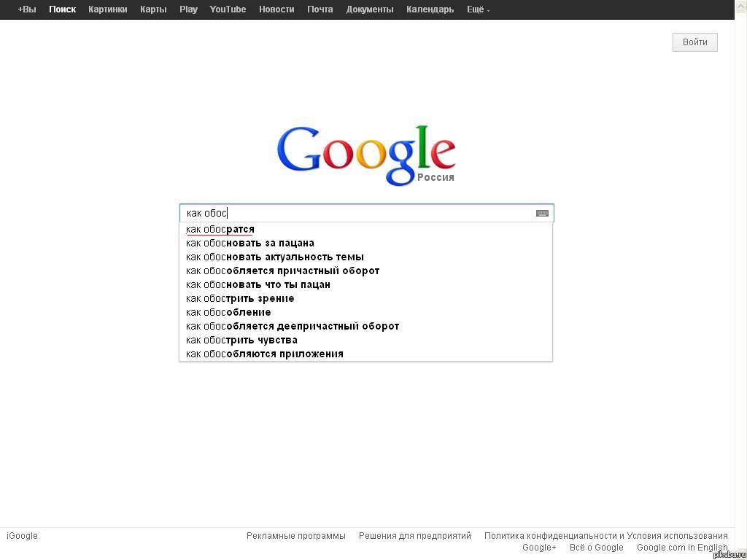Choose suggestion 'как обосновать за пацана'

(x=366, y=244)
